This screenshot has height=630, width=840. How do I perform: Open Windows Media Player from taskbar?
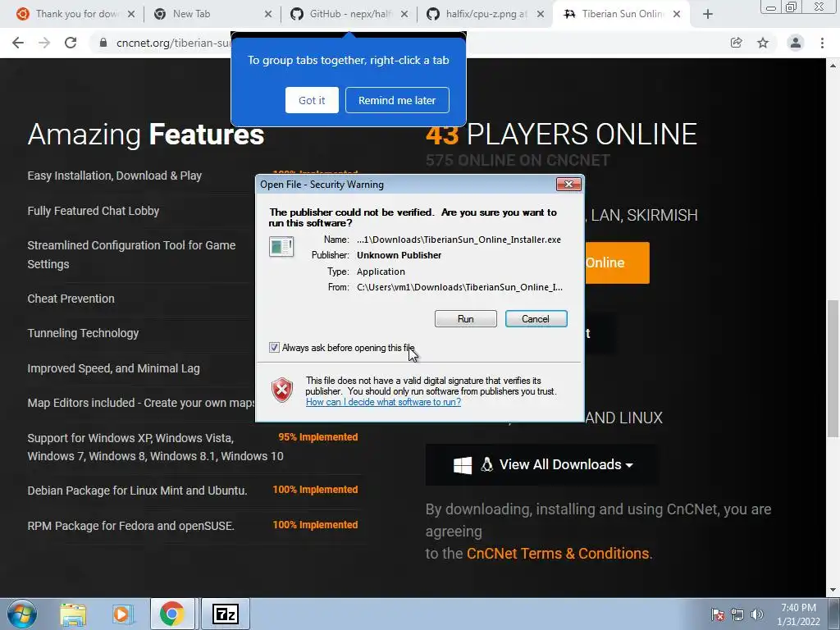pos(122,614)
